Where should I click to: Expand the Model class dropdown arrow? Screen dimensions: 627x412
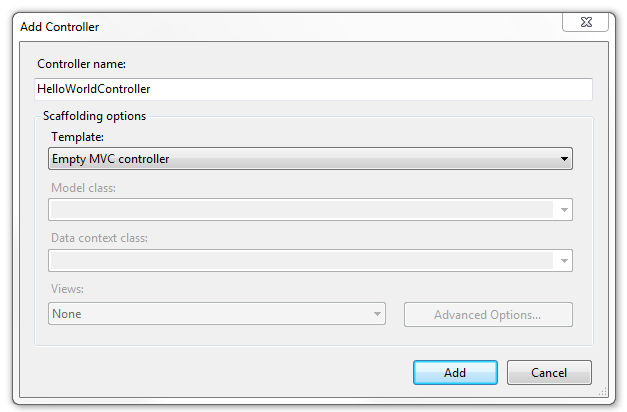coord(564,210)
